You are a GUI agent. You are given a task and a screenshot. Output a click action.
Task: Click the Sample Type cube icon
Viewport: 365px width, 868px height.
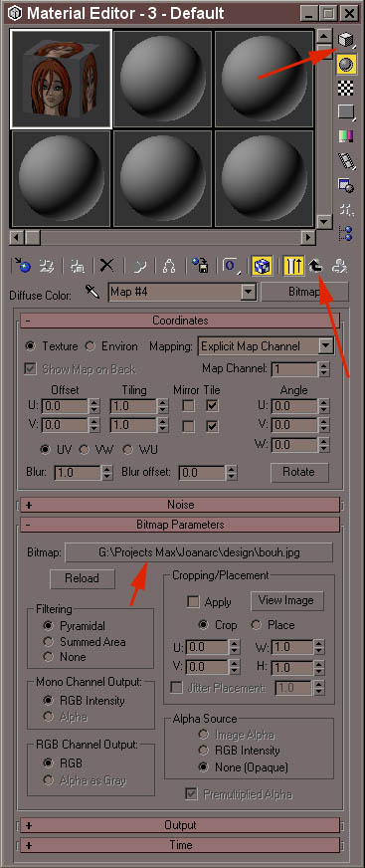[346, 41]
